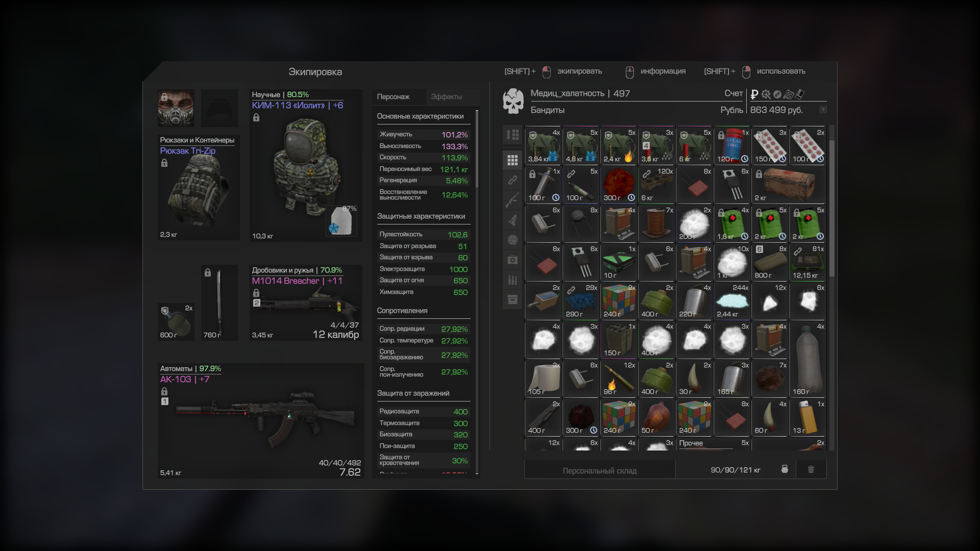The height and width of the screenshot is (551, 980).
Task: Select the incendiary ammo pouch 2,4 кг
Action: (619, 145)
